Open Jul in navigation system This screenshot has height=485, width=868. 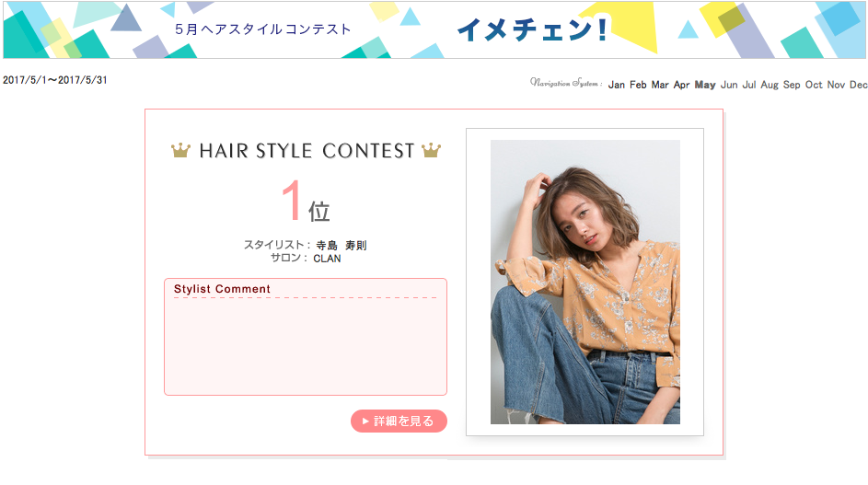point(749,85)
